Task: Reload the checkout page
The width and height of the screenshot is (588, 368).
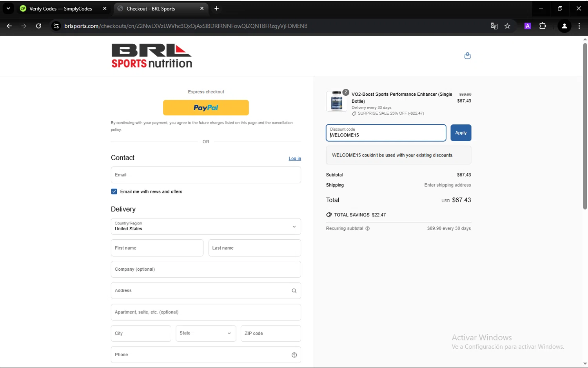Action: (x=38, y=26)
